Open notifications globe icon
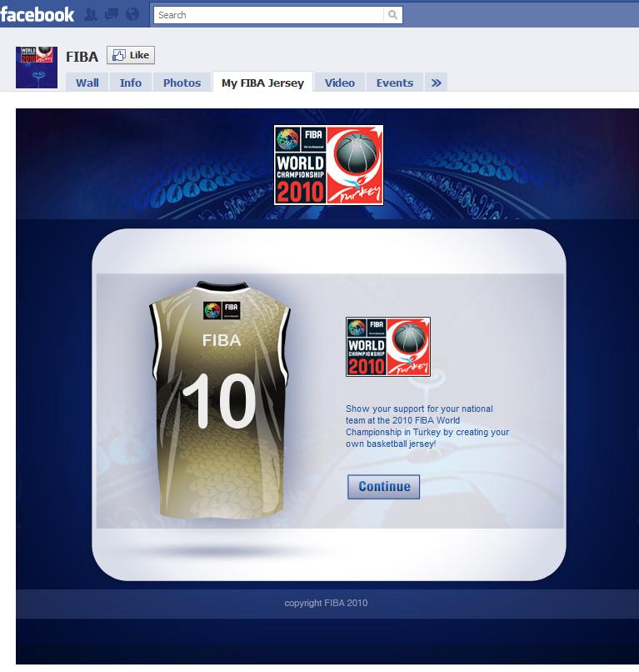Viewport: 639px width, 672px height. [132, 14]
